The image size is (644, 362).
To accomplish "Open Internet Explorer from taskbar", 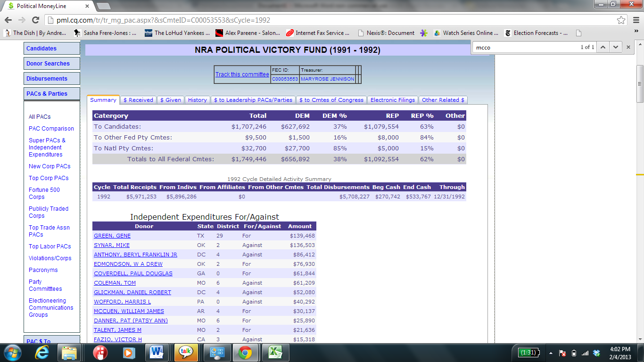I will [42, 353].
